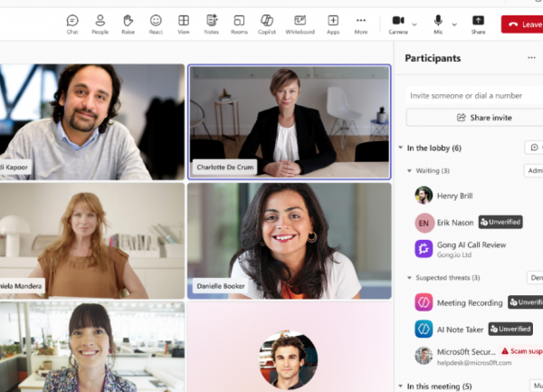The height and width of the screenshot is (392, 543).
Task: Collapse the Suspected threats (3) group
Action: (409, 277)
